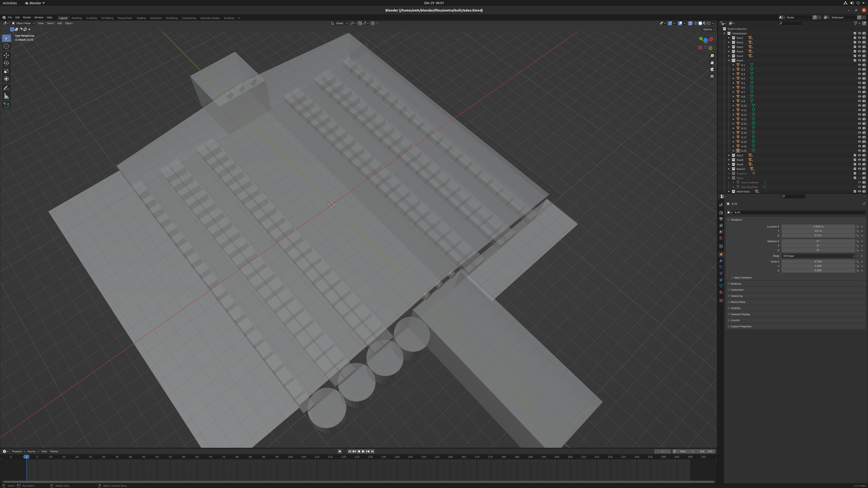This screenshot has height=488, width=868.
Task: Select the Rotate tool
Action: coord(6,63)
